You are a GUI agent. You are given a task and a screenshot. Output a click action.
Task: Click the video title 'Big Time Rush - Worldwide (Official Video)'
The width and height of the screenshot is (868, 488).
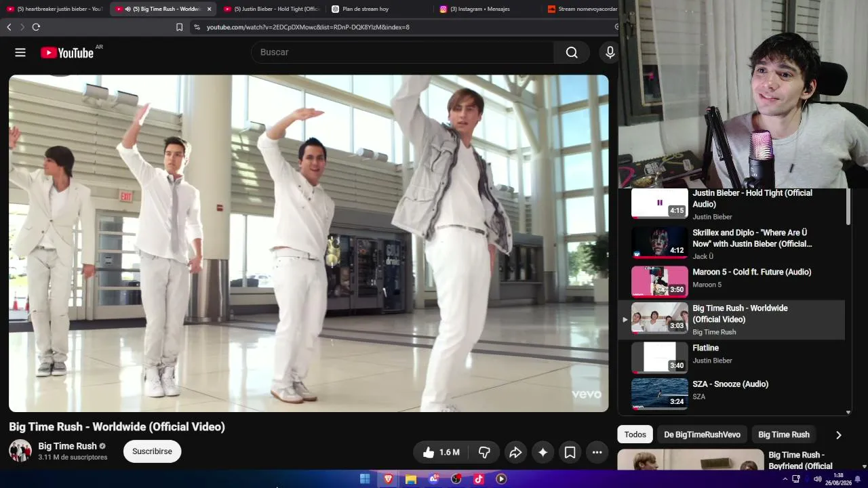(x=117, y=427)
